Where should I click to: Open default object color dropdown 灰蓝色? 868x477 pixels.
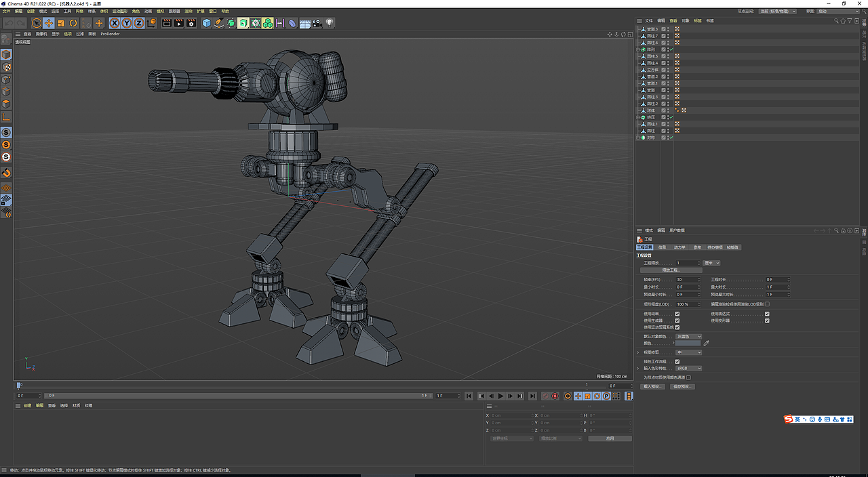point(689,337)
